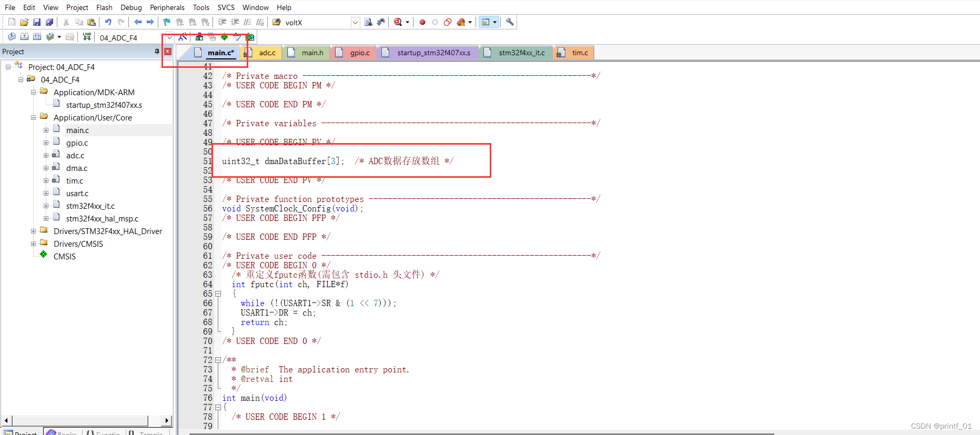Click the Batch Build icon

[x=50, y=37]
